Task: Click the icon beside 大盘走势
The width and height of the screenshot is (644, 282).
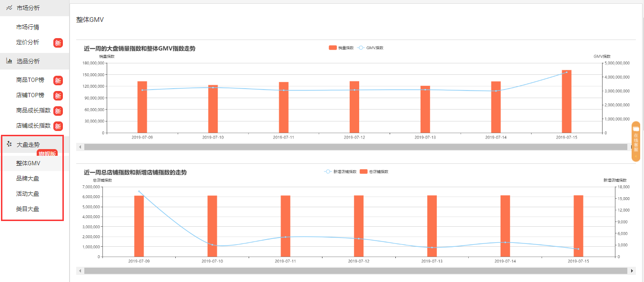Action: point(9,144)
